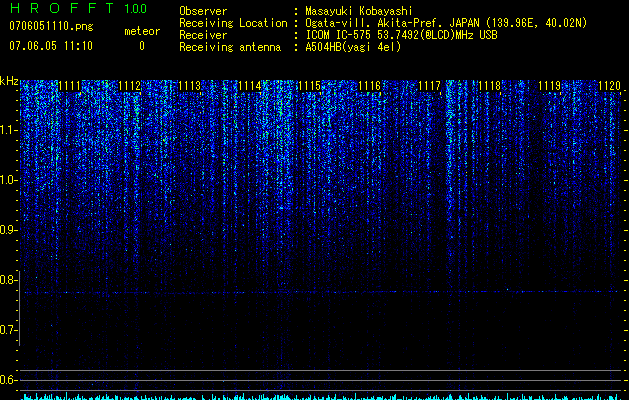
Task: Click the Receiving Location field label
Action: coord(233,23)
